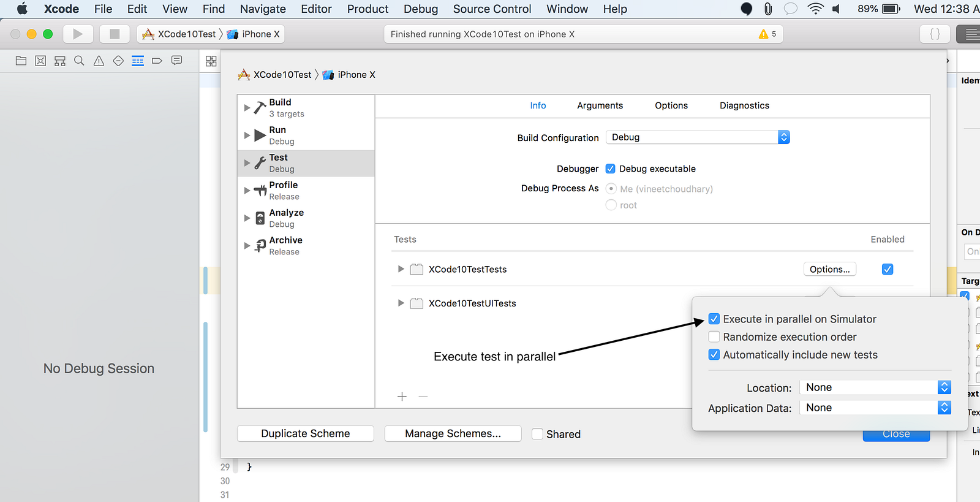Enable Randomize execution order checkbox
Viewport: 980px width, 502px height.
[714, 337]
